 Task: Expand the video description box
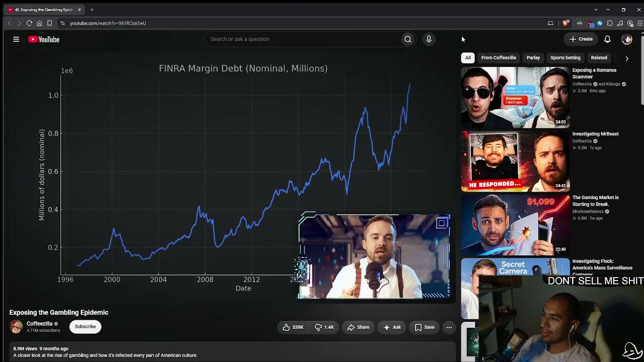point(231,352)
